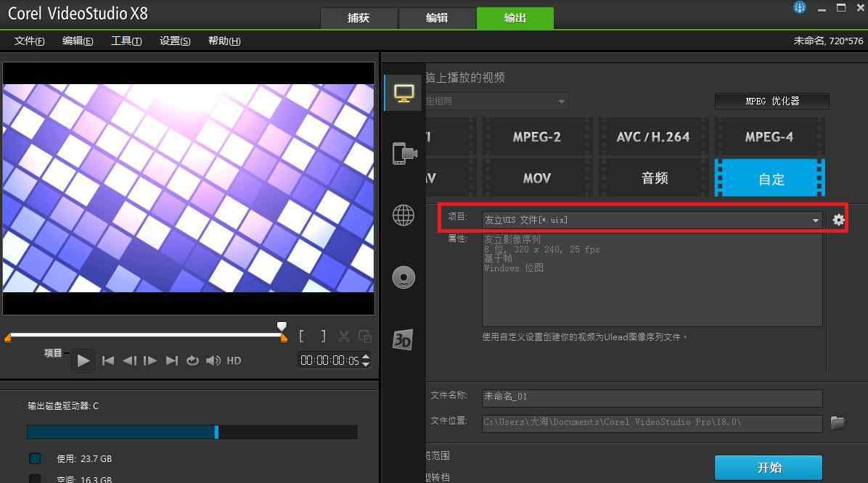Image resolution: width=868 pixels, height=483 pixels.
Task: Open the 帮助(H) menu
Action: click(x=224, y=41)
